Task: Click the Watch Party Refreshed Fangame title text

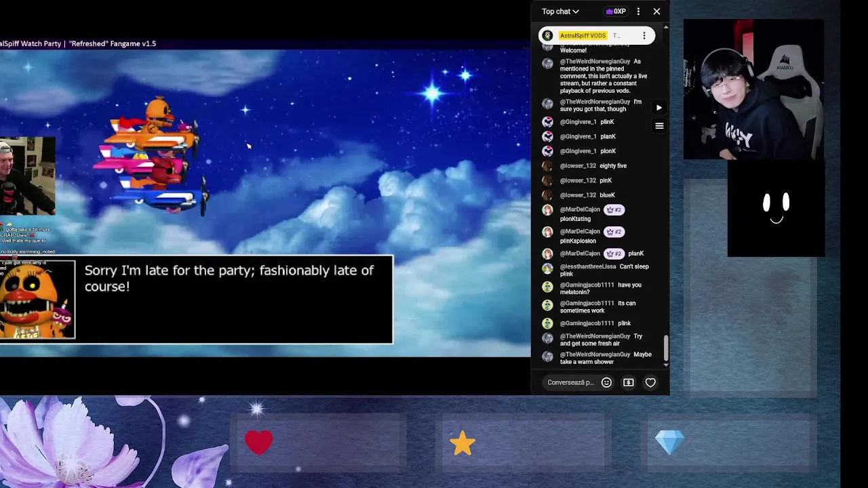Action: pos(78,43)
